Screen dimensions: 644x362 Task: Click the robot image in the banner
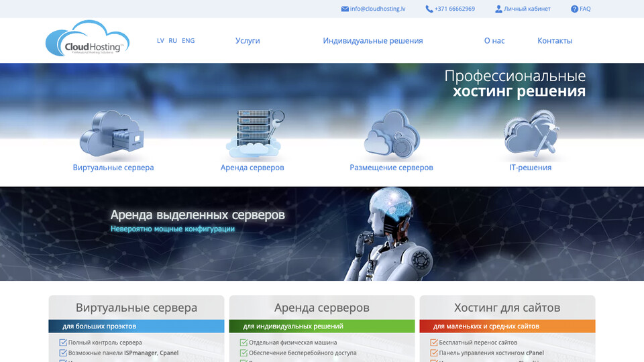tap(388, 234)
